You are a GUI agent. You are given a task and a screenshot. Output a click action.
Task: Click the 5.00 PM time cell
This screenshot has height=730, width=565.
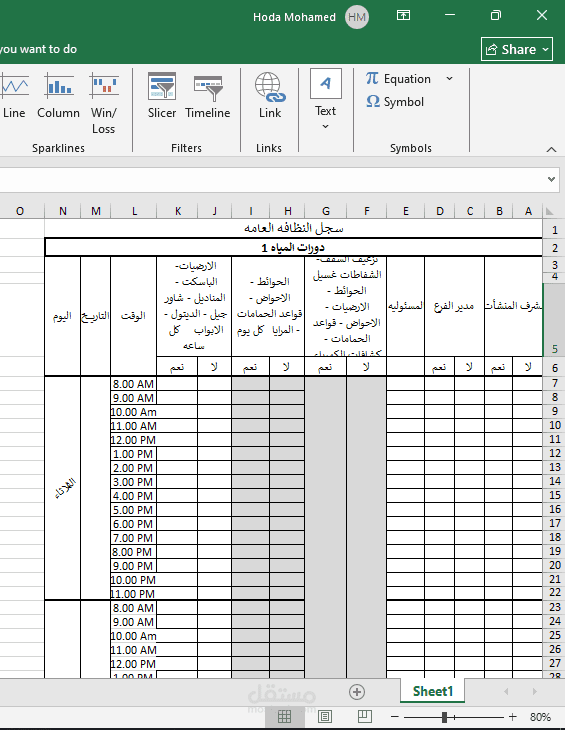134,509
